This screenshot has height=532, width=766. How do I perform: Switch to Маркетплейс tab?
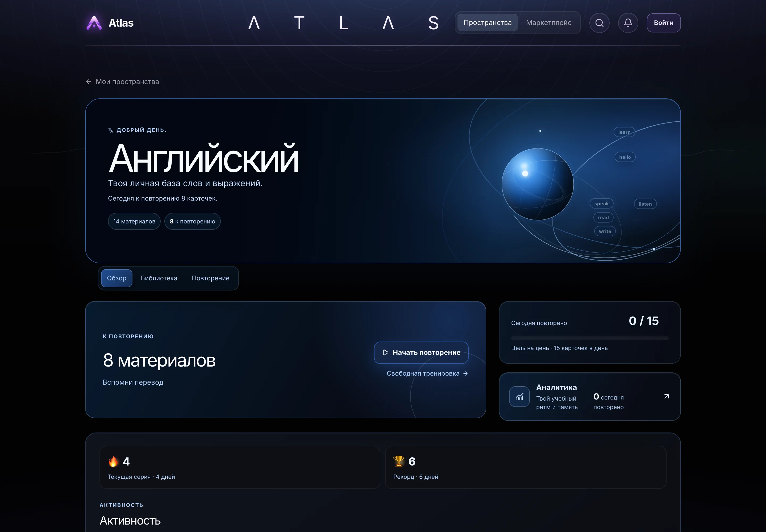click(x=548, y=23)
